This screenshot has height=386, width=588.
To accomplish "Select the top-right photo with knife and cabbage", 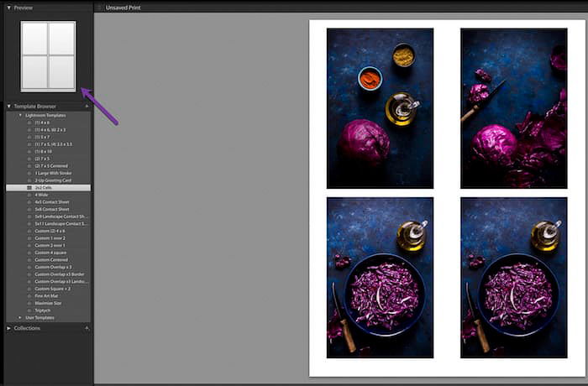I will (x=513, y=108).
